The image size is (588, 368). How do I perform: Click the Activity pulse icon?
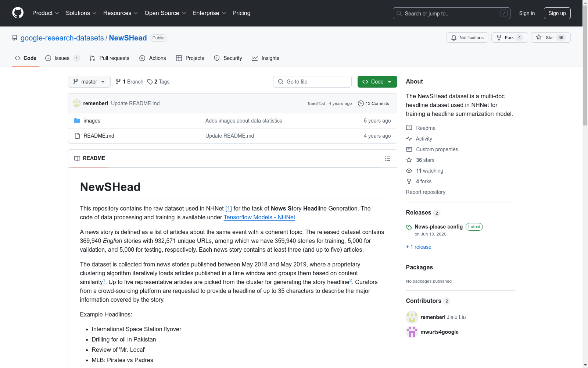pos(409,139)
